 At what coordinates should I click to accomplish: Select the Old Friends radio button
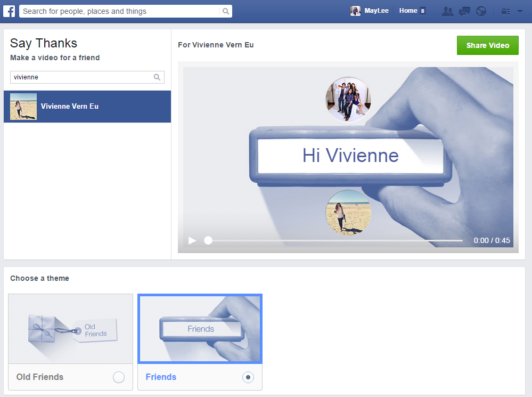tap(119, 377)
